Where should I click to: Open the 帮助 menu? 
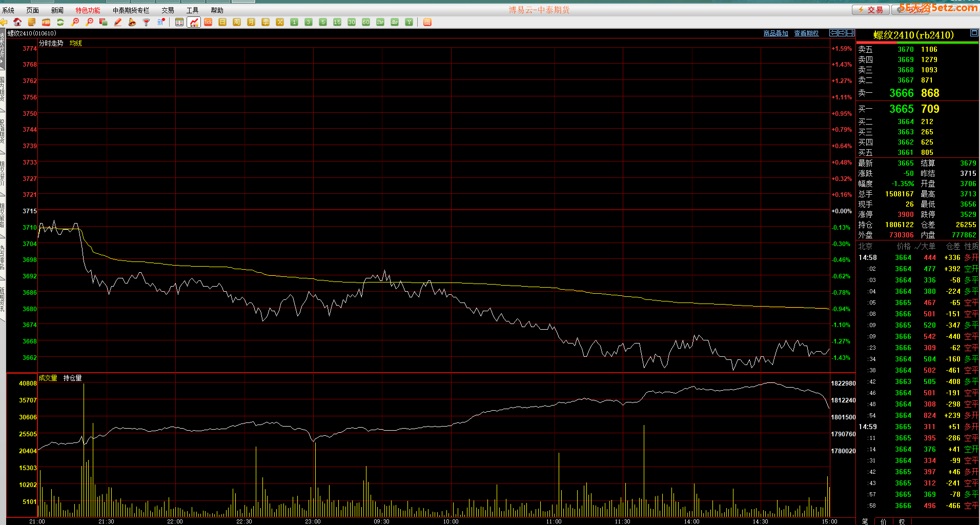pyautogui.click(x=217, y=10)
